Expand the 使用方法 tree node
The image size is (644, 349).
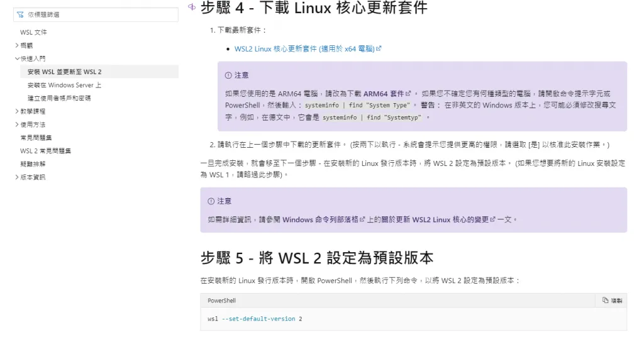[17, 125]
